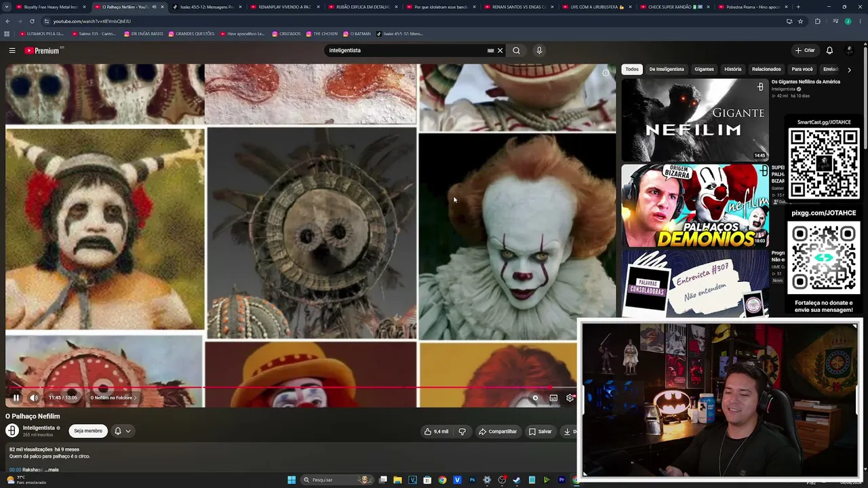Screen dimensions: 868x488
Task: Select the 'Relacionados' filter chip
Action: (x=766, y=69)
